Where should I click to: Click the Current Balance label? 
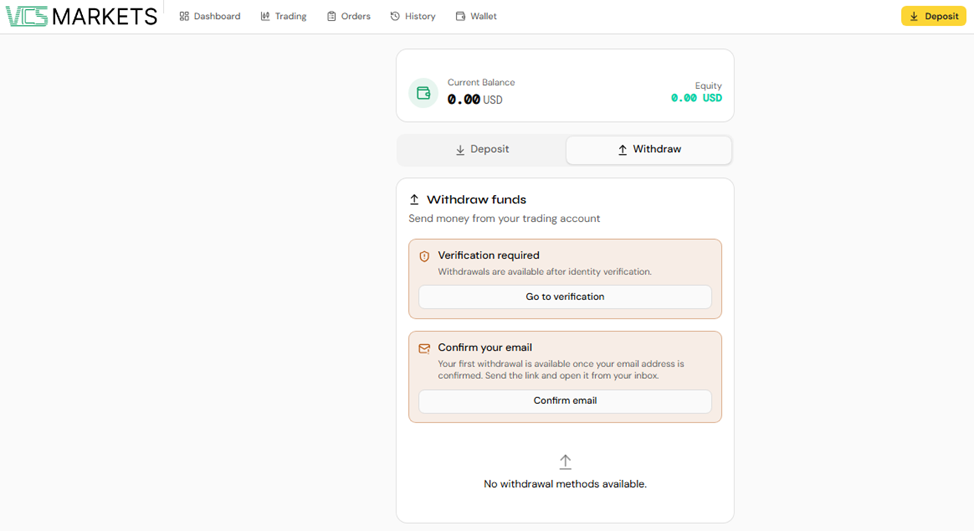[481, 83]
